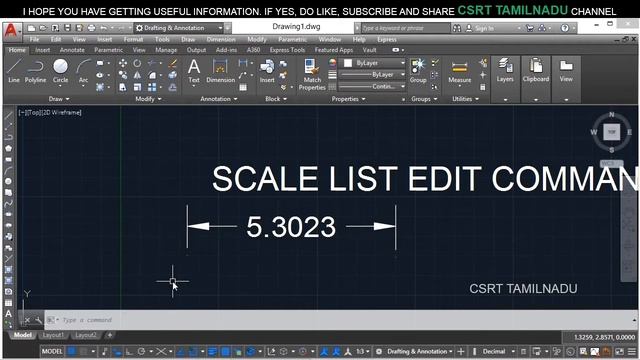Click the keyword search field

[x=405, y=28]
